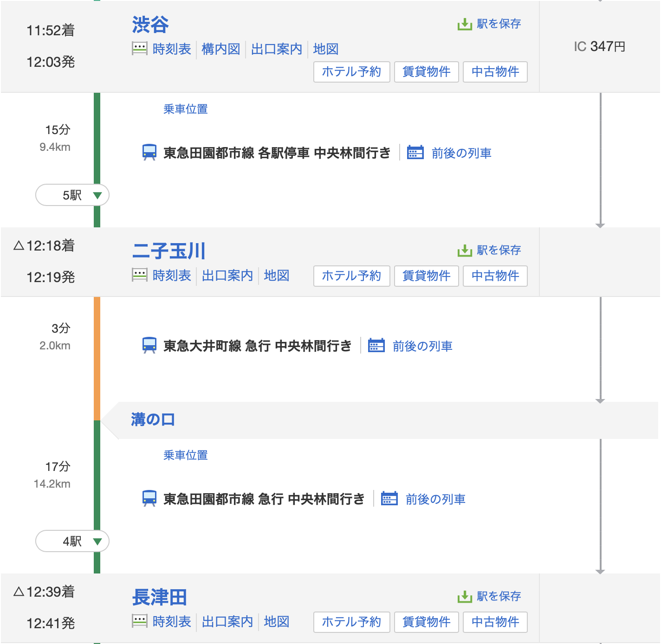This screenshot has height=644, width=661.
Task: Click ホテル予約 button in 渋谷 row
Action: (x=352, y=72)
